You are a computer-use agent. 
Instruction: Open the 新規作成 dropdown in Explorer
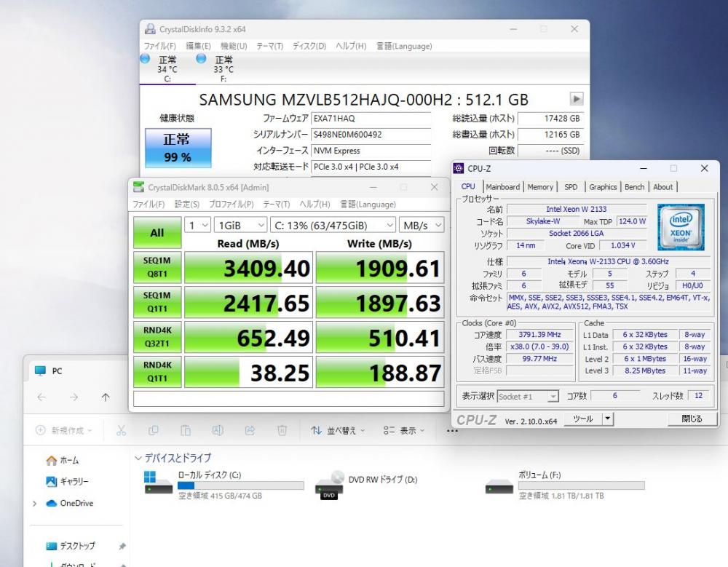(63, 430)
